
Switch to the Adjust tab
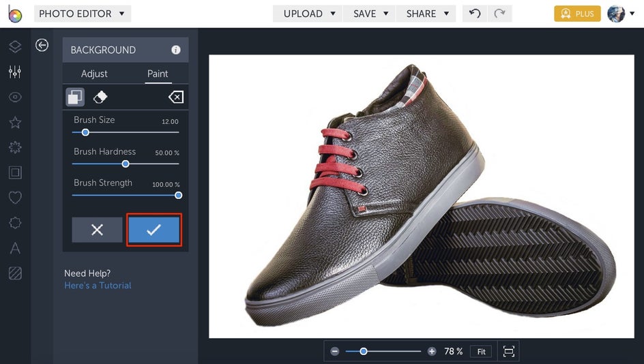tap(94, 74)
